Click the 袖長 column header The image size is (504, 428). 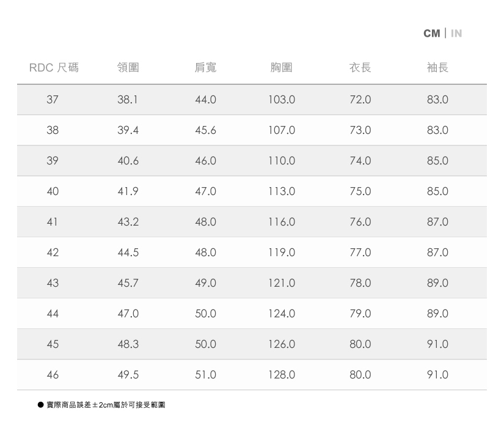[x=437, y=67]
